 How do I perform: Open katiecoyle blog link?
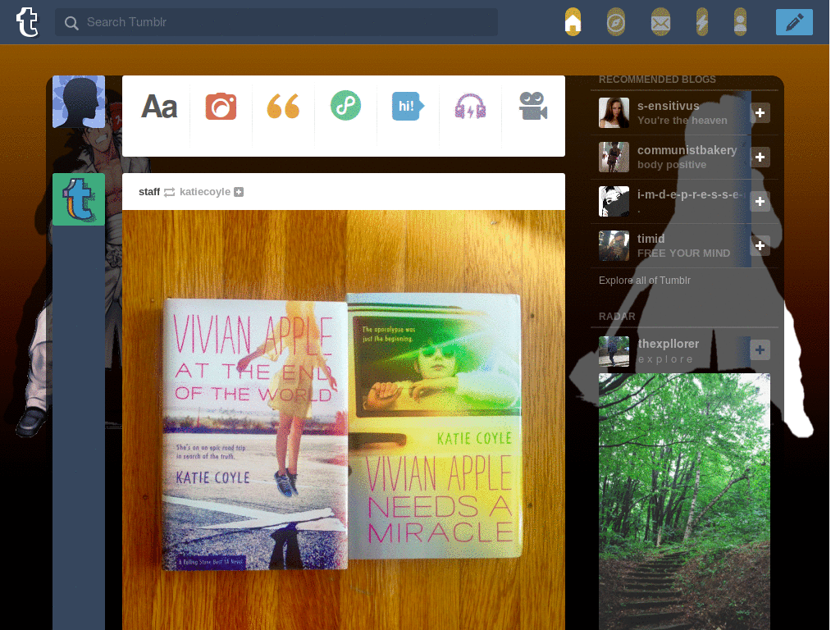(x=204, y=192)
